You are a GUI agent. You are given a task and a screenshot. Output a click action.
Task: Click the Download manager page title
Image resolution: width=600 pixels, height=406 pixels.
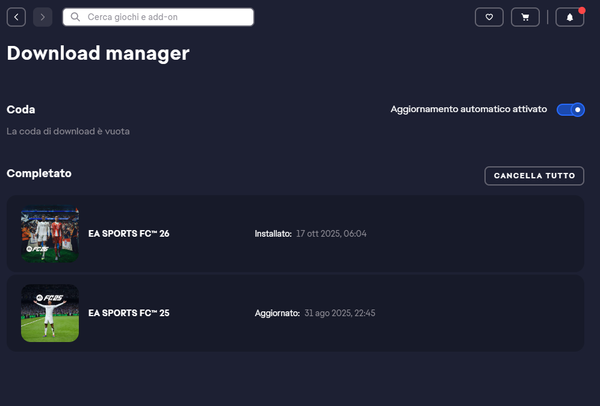pyautogui.click(x=98, y=54)
